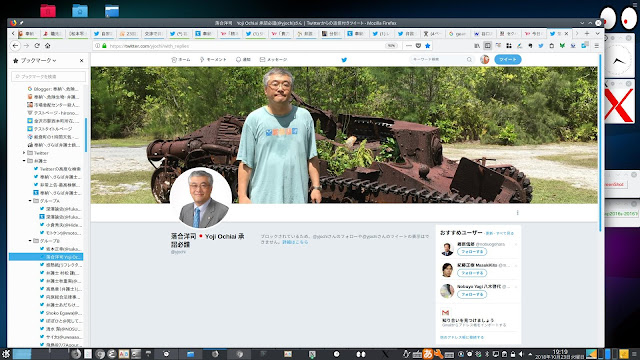
Task: Expand the Twitter bookmark folder
Action: tap(24, 153)
